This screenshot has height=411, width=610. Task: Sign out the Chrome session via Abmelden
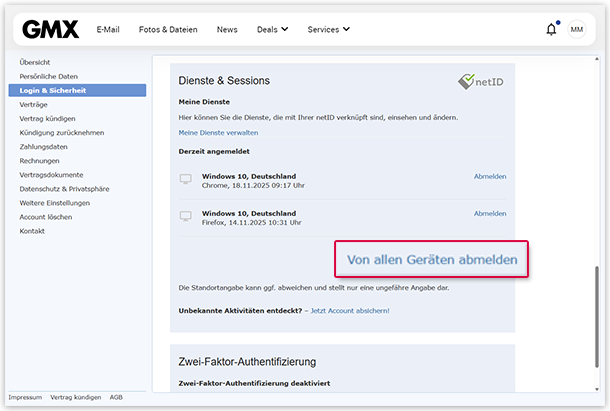click(490, 176)
